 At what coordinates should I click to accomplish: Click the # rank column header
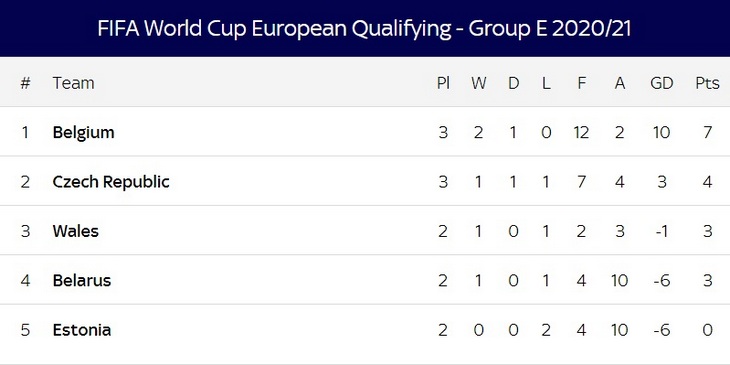click(25, 83)
